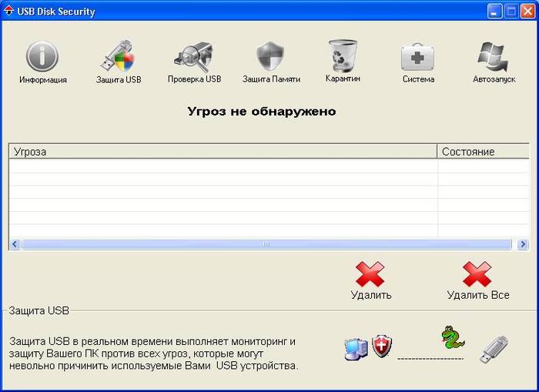
Task: Click the Угроза column header
Action: 223,152
